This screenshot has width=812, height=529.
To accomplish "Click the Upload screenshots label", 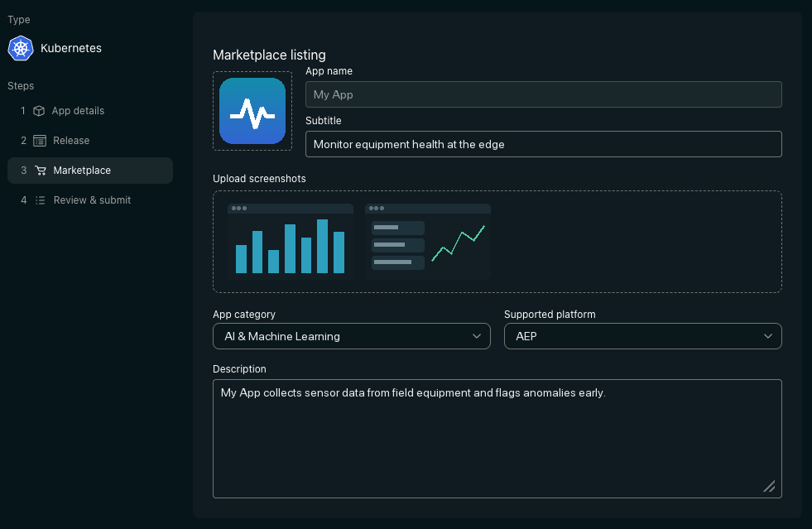I will (259, 179).
